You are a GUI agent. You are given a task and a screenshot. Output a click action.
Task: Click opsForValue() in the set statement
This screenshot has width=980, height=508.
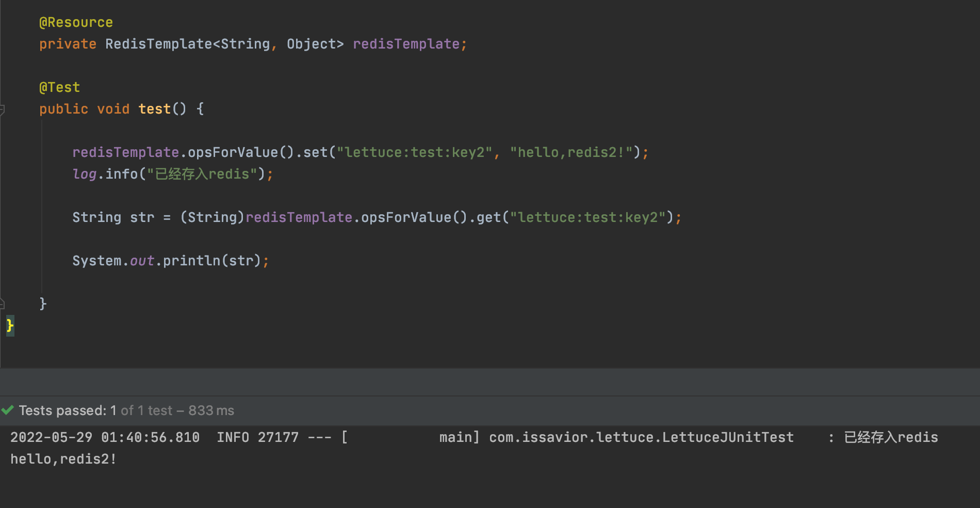(241, 153)
